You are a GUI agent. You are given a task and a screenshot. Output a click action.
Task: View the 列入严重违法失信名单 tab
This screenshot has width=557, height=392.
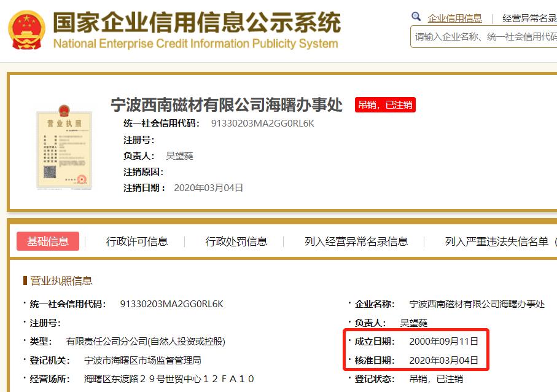pos(496,241)
